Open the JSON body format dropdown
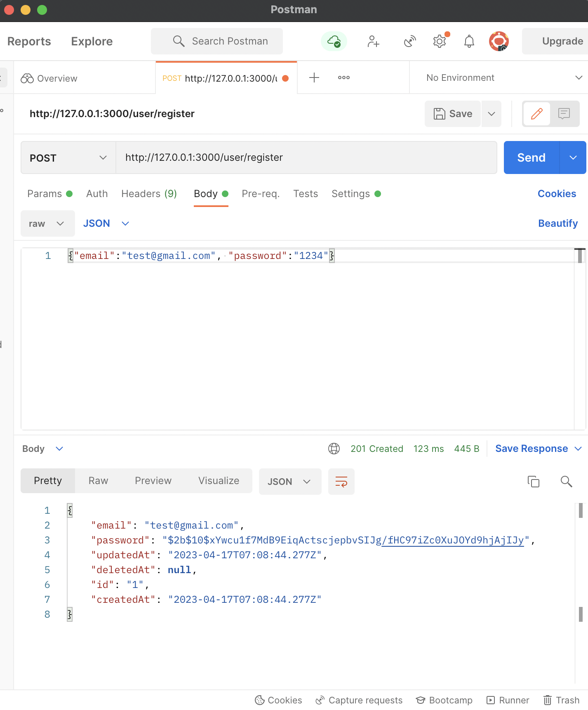Image resolution: width=588 pixels, height=710 pixels. tap(106, 223)
